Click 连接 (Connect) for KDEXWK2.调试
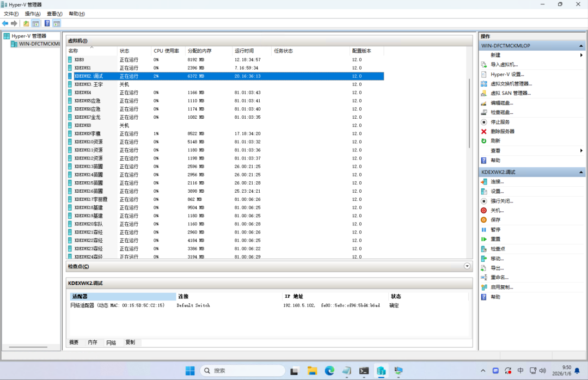The image size is (588, 380). coord(497,181)
